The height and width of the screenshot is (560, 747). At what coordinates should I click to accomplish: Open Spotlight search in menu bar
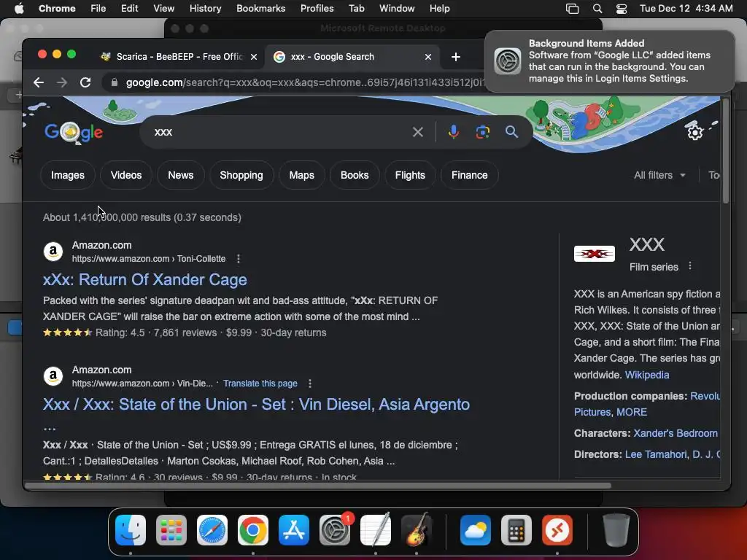(597, 9)
